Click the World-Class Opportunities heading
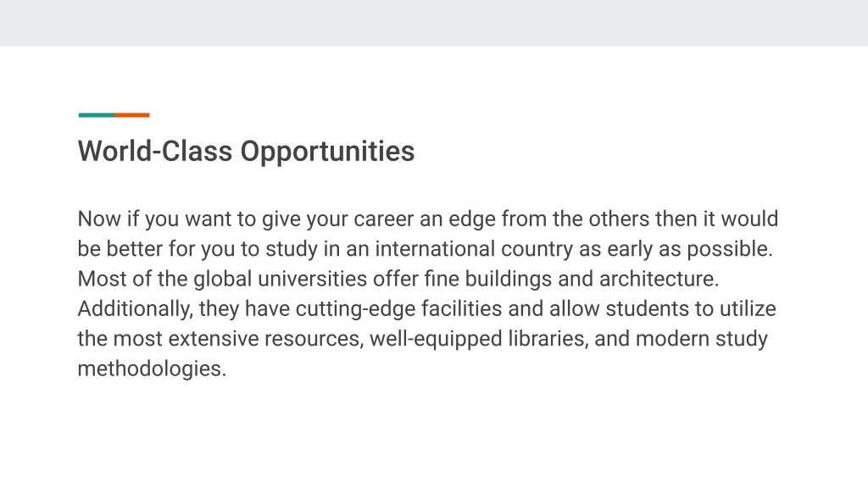Image resolution: width=868 pixels, height=488 pixels. click(246, 152)
